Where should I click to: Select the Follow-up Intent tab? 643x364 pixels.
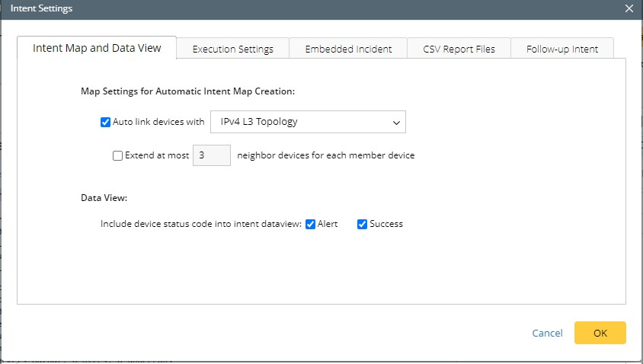562,49
